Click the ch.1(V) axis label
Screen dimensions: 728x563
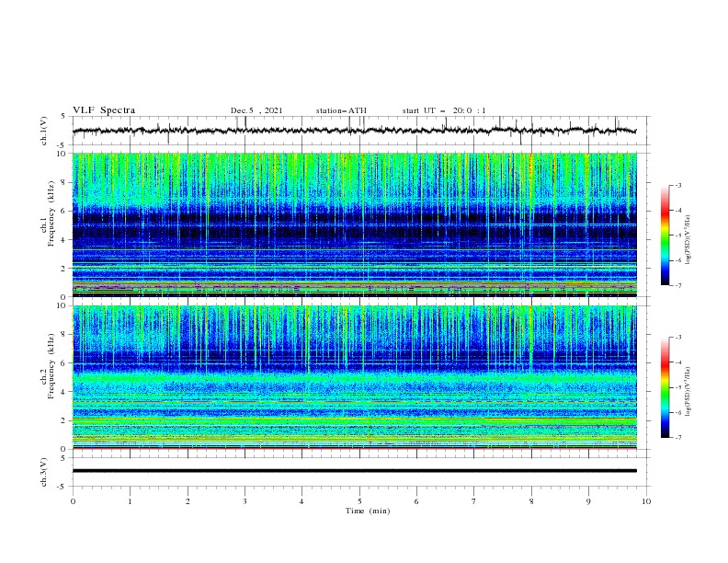44,131
